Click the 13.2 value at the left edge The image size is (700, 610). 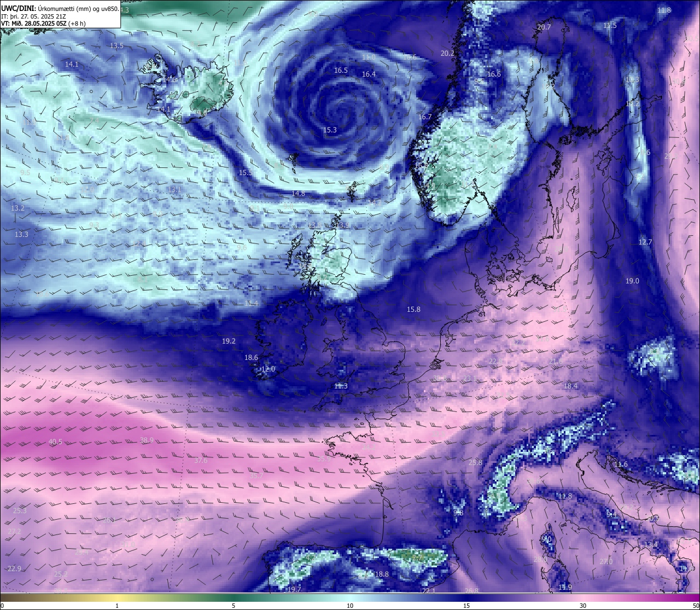(17, 208)
